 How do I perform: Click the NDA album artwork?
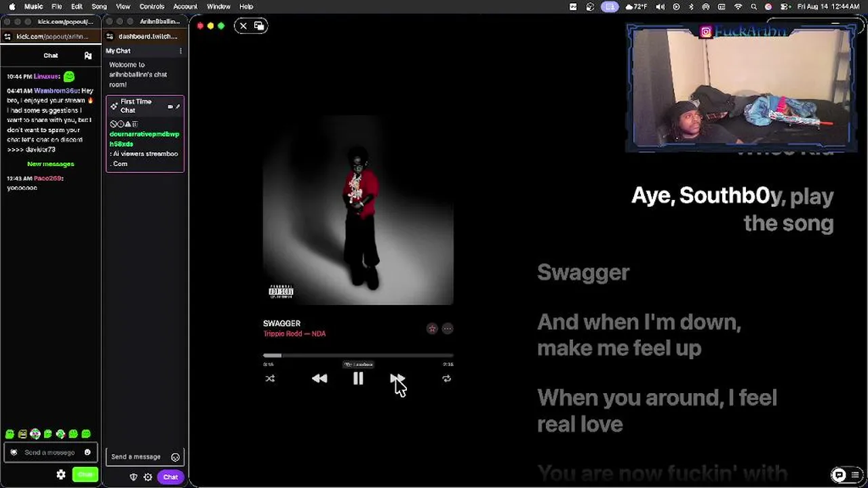[358, 210]
